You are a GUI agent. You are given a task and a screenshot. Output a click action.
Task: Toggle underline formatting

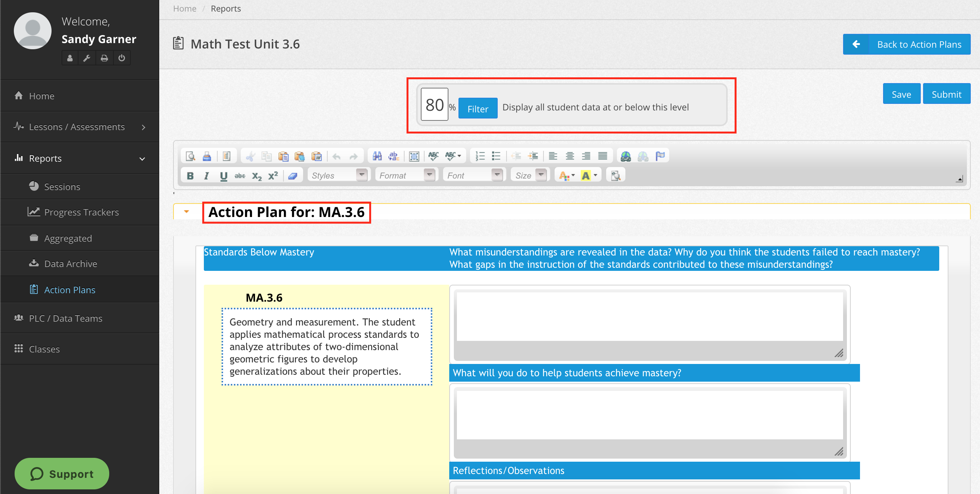click(x=223, y=176)
